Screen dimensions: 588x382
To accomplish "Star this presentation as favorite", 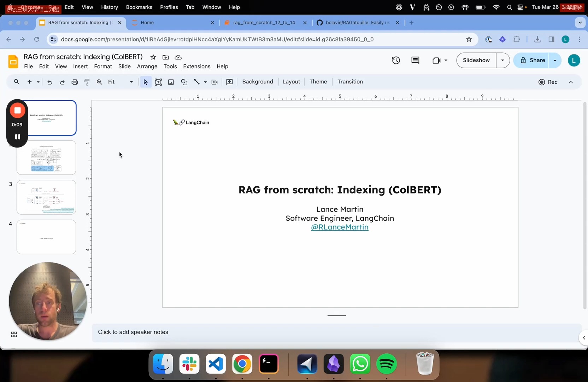I will [x=154, y=57].
